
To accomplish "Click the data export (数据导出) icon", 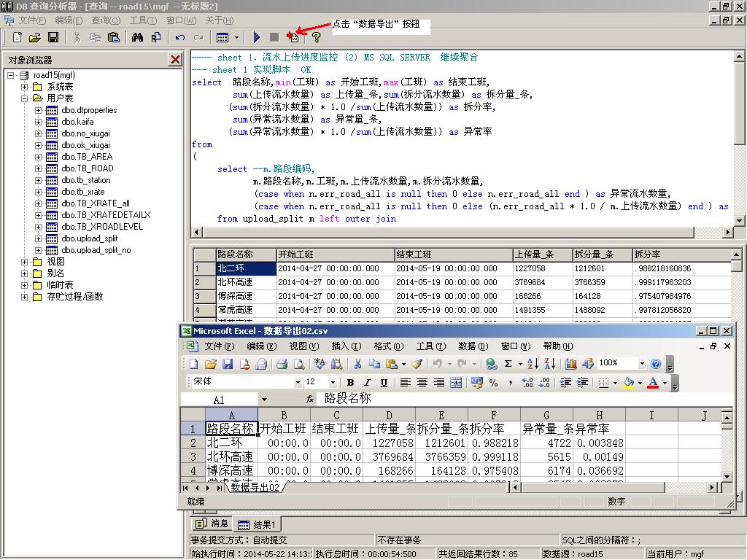I will point(293,37).
